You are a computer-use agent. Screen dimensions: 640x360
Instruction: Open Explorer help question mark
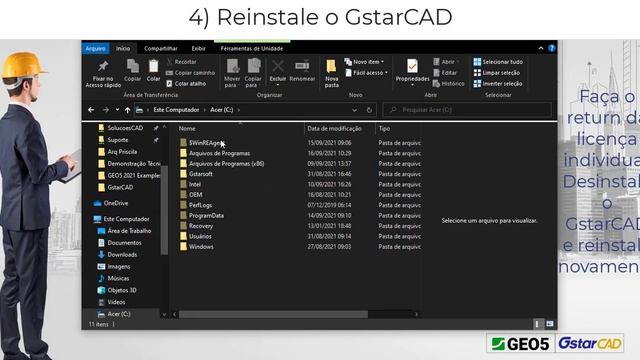pos(551,48)
